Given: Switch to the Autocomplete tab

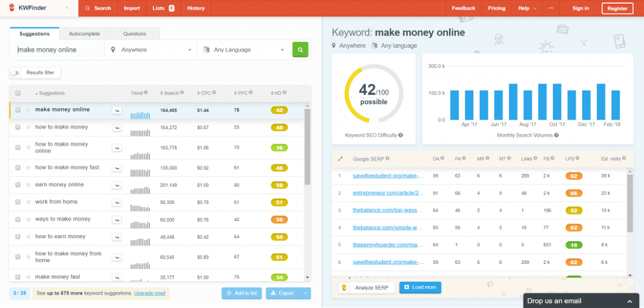Looking at the screenshot, I should (x=84, y=34).
